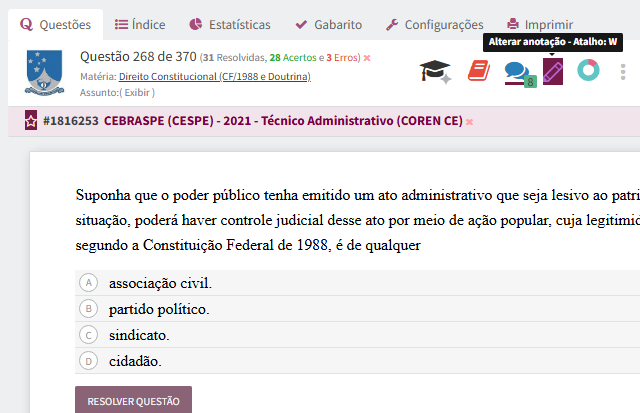
Task: Select the Imprimir tab
Action: pyautogui.click(x=540, y=24)
